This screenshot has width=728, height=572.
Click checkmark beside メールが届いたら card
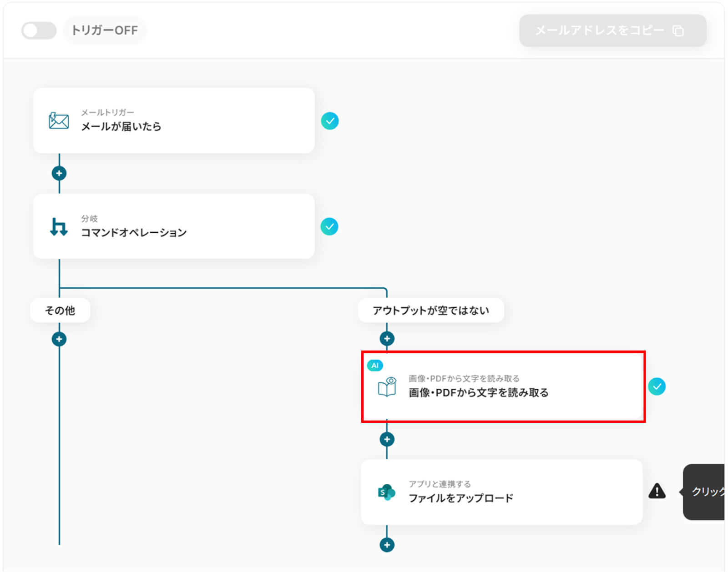coord(329,121)
